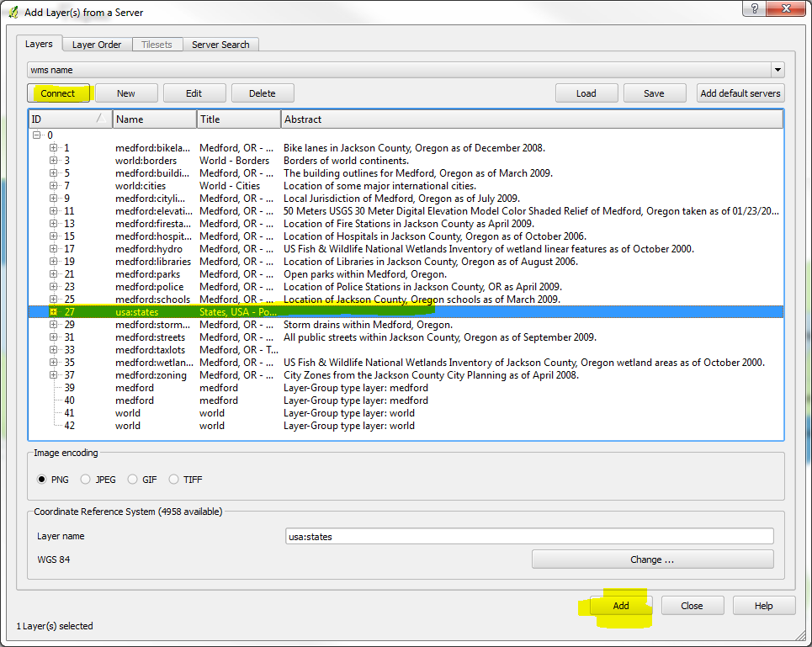Click the help question mark title bar icon

point(756,9)
